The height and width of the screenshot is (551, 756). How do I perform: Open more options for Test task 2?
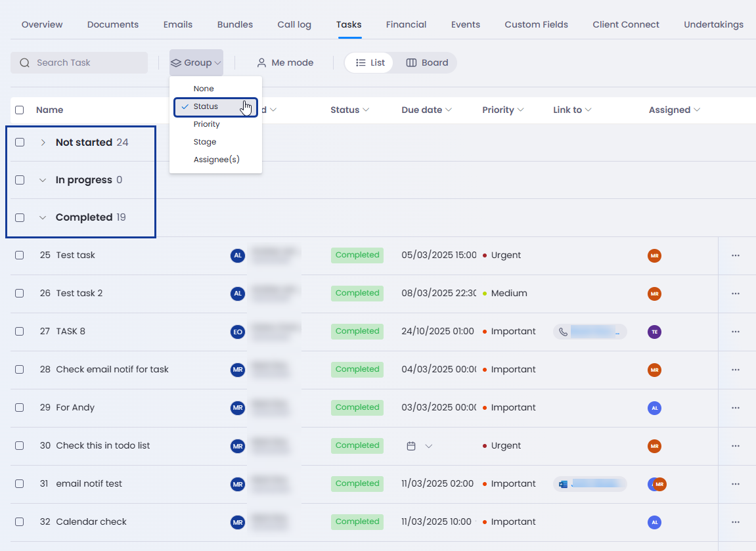coord(735,294)
